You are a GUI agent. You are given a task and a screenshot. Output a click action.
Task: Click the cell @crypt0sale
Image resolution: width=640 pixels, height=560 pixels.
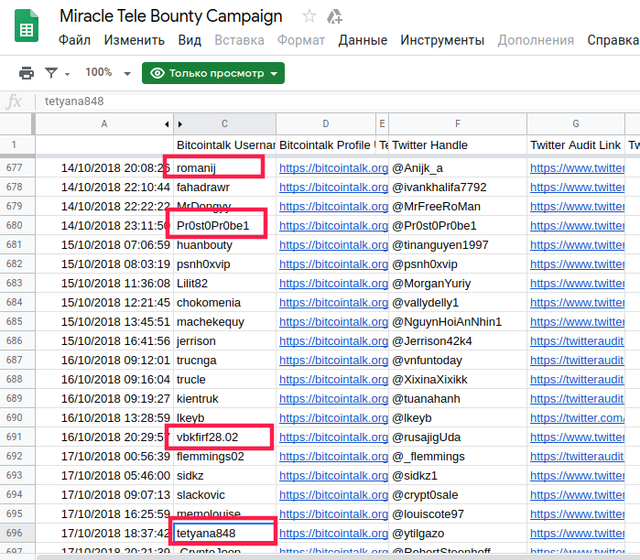[x=458, y=495]
